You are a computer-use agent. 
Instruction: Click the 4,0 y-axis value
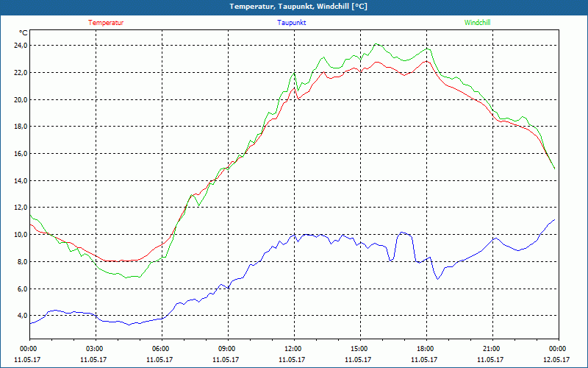click(x=23, y=316)
